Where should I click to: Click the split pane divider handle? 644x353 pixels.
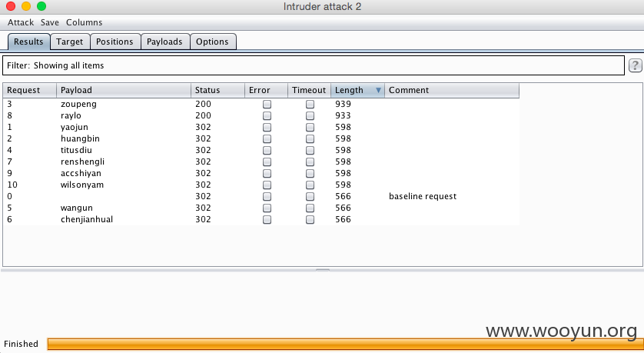323,270
